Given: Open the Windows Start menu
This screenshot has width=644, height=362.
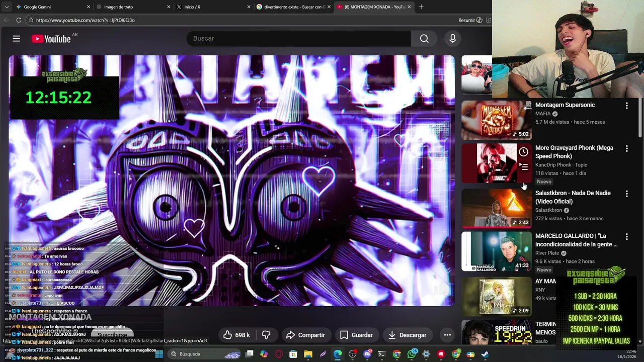Looking at the screenshot, I should click(x=159, y=354).
